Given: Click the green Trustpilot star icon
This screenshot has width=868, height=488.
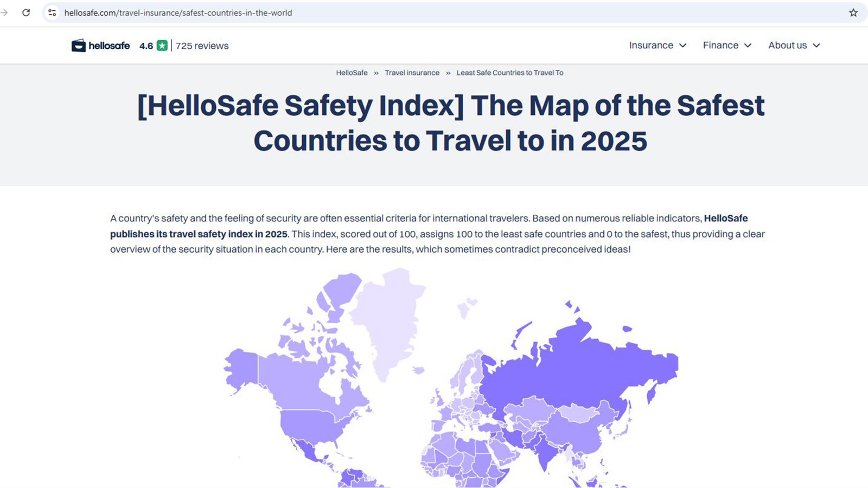Looking at the screenshot, I should 162,46.
